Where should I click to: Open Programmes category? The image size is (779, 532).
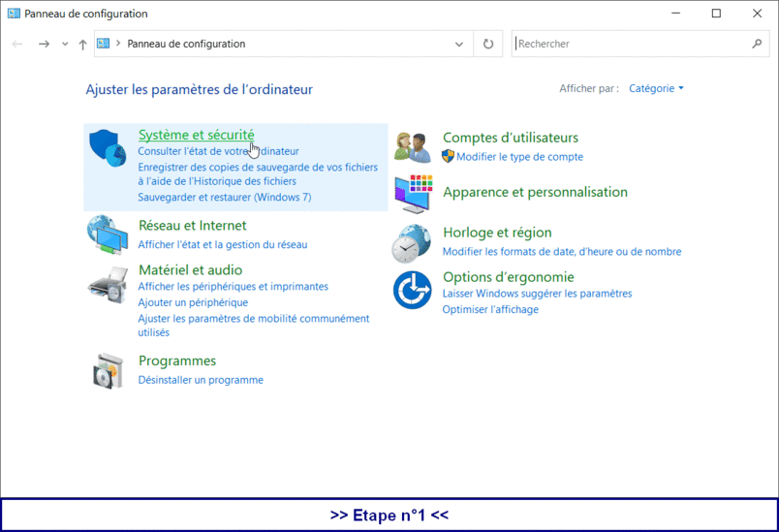(177, 360)
